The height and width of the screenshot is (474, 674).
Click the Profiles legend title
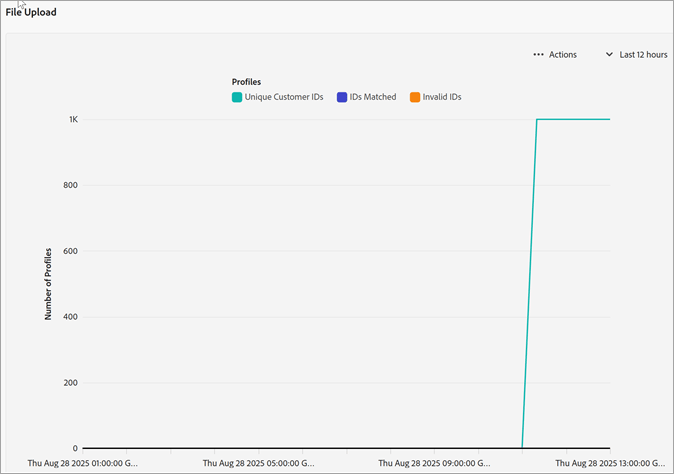coord(246,82)
